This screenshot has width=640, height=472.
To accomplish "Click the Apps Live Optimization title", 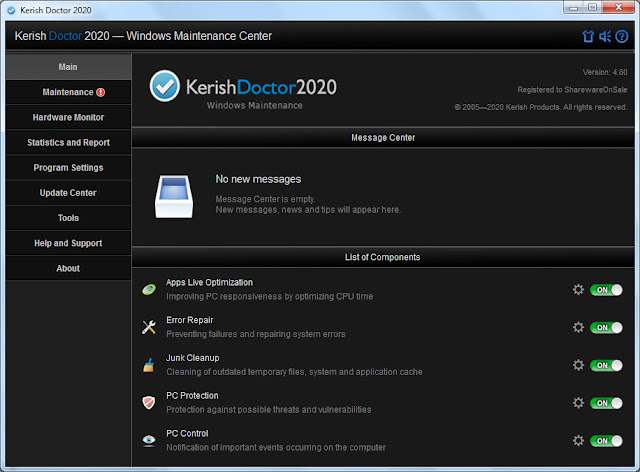I will point(209,283).
